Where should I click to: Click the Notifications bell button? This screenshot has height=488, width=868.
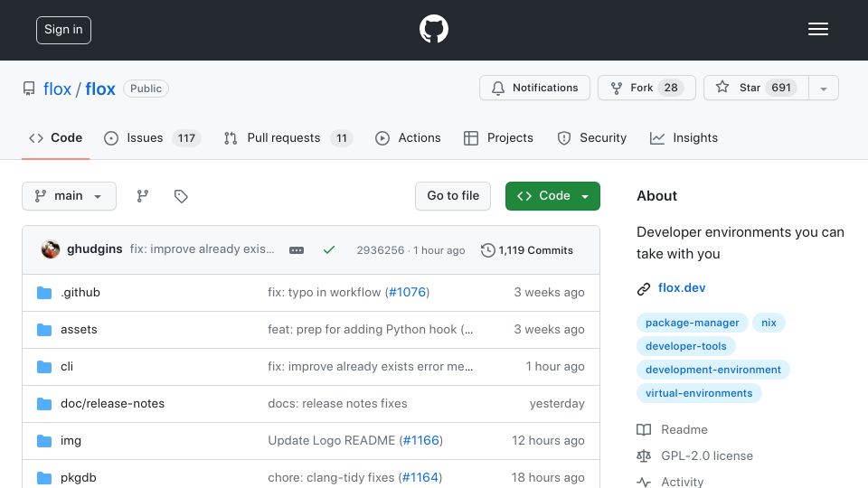(534, 88)
